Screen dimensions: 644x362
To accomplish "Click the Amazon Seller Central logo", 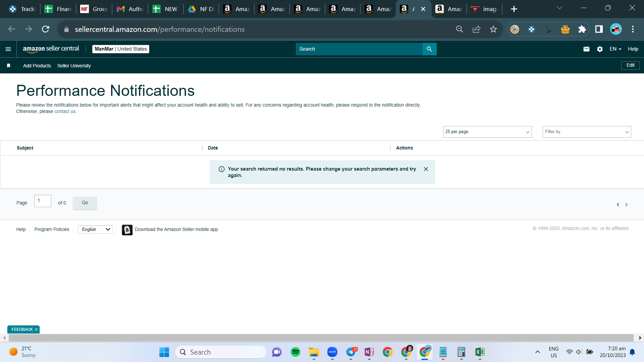I will [x=51, y=49].
